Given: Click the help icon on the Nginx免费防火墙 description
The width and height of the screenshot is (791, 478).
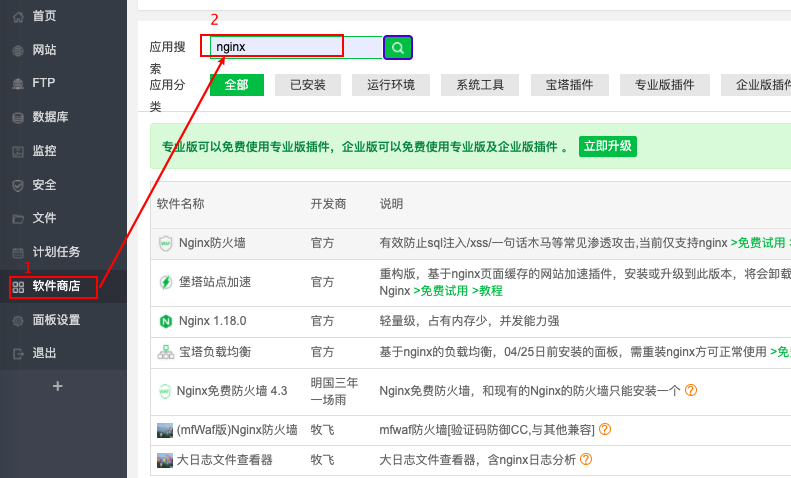Looking at the screenshot, I should tap(691, 390).
